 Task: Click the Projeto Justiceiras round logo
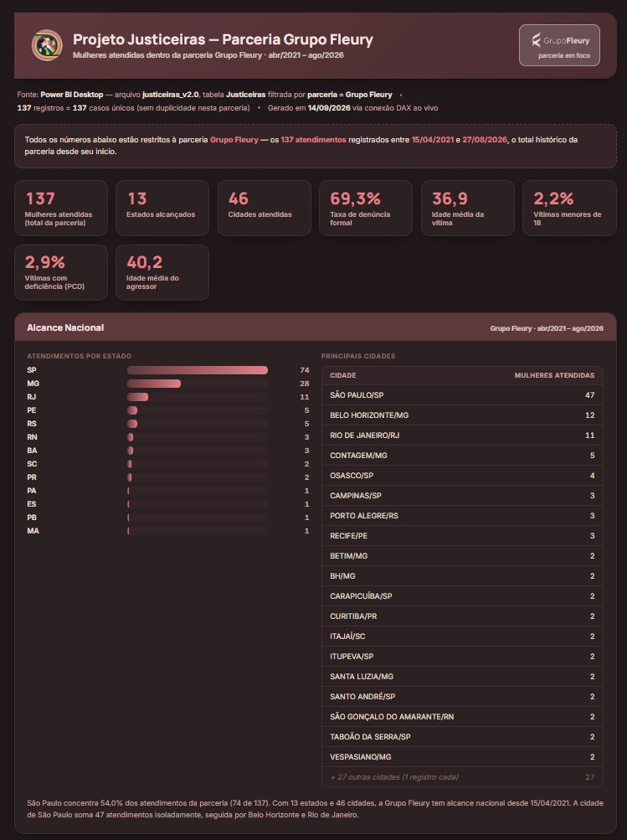(x=47, y=45)
